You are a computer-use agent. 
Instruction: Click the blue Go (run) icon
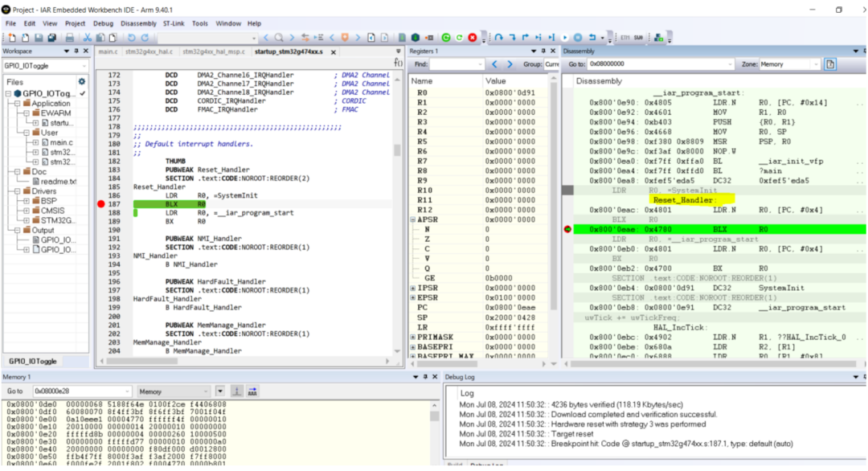(x=565, y=38)
